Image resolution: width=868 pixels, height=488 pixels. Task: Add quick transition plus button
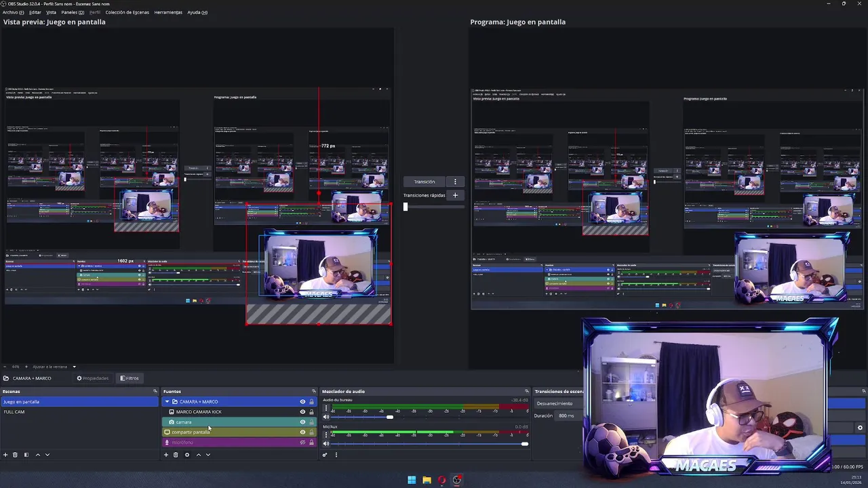pos(455,195)
